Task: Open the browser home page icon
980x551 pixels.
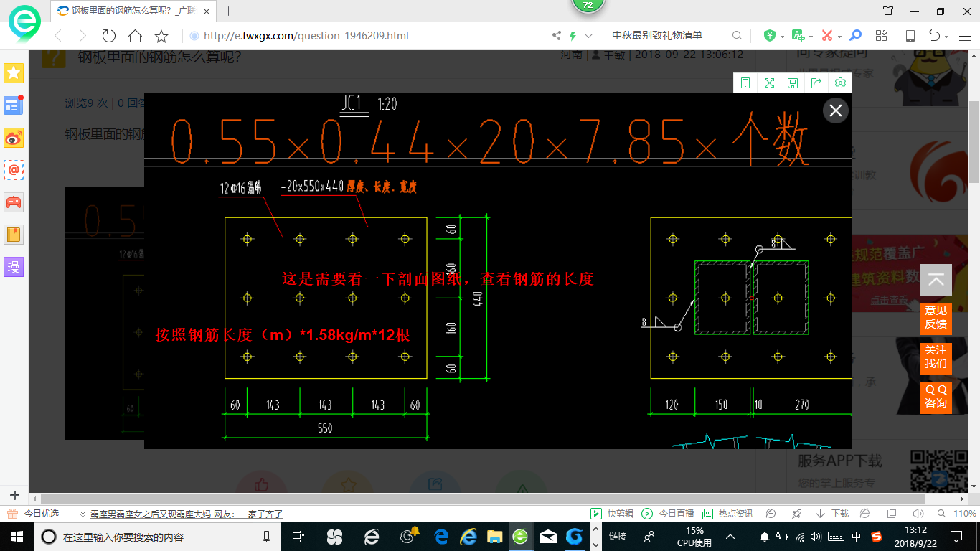Action: click(x=135, y=36)
